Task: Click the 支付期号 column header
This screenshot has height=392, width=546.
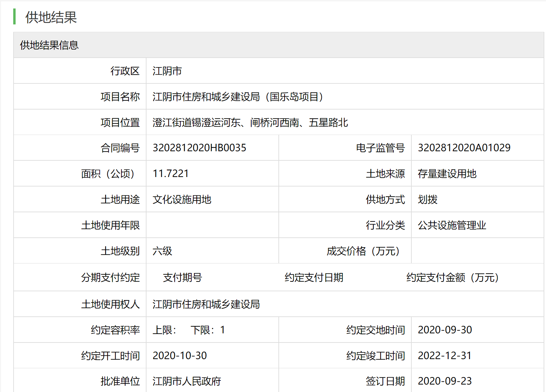Action: (x=182, y=277)
